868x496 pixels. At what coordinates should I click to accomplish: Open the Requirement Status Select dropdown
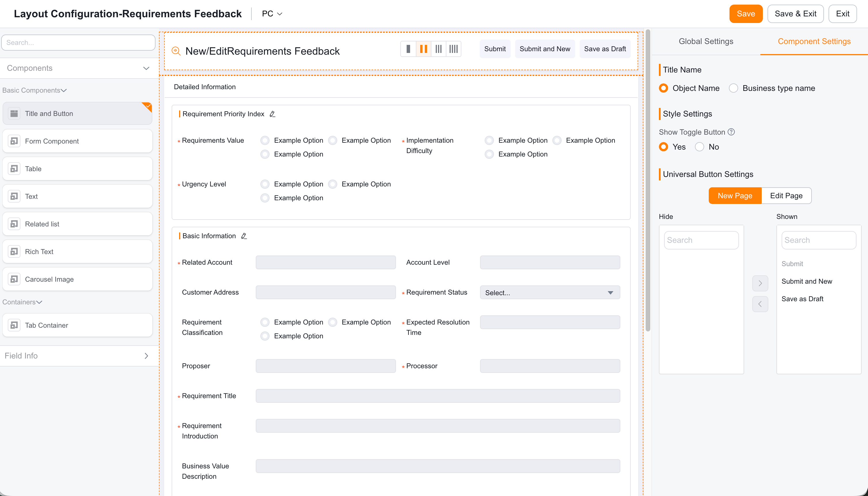click(x=549, y=293)
